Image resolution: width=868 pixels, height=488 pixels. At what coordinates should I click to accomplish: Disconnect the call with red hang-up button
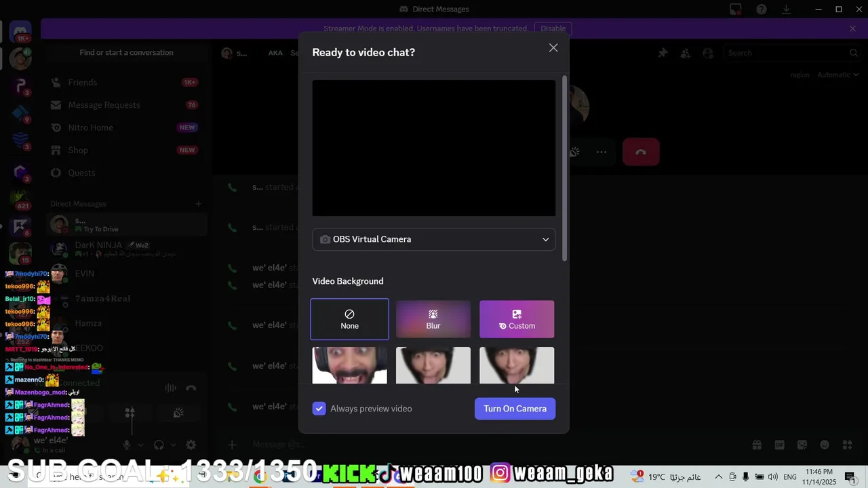click(641, 152)
